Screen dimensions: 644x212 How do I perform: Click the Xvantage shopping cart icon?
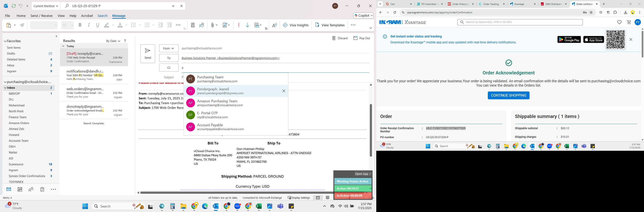click(x=629, y=22)
